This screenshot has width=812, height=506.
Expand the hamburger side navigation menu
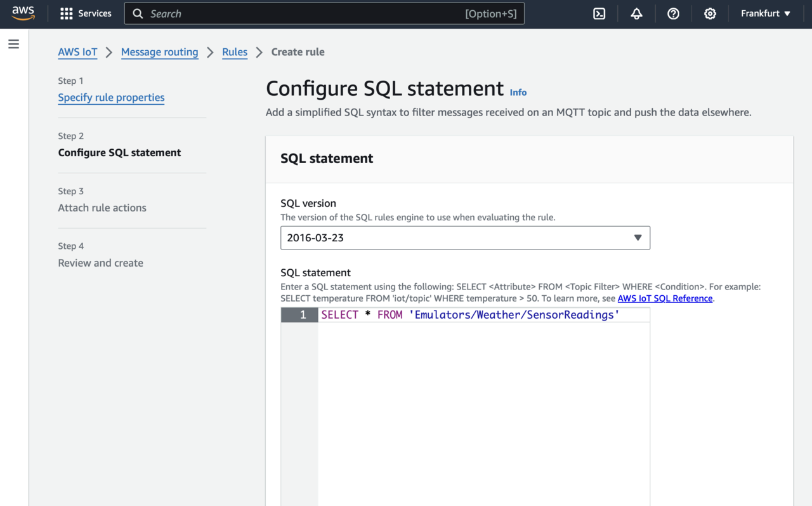tap(13, 44)
